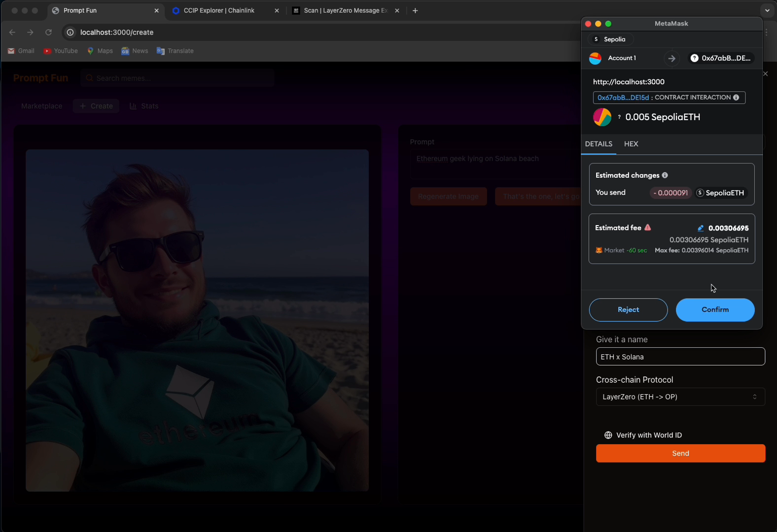The height and width of the screenshot is (532, 777).
Task: Switch to the LayerZero Scan tab
Action: pyautogui.click(x=345, y=10)
